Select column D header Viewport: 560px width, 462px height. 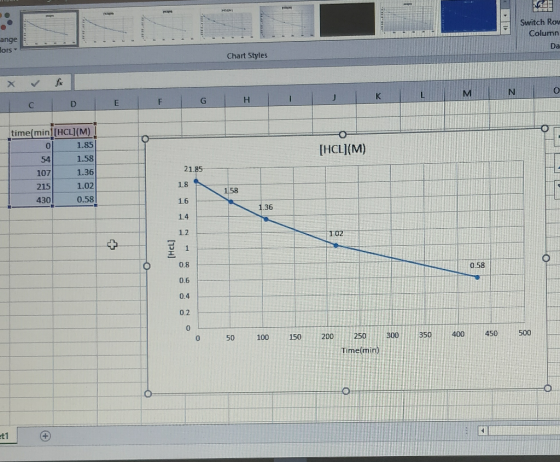pyautogui.click(x=73, y=104)
